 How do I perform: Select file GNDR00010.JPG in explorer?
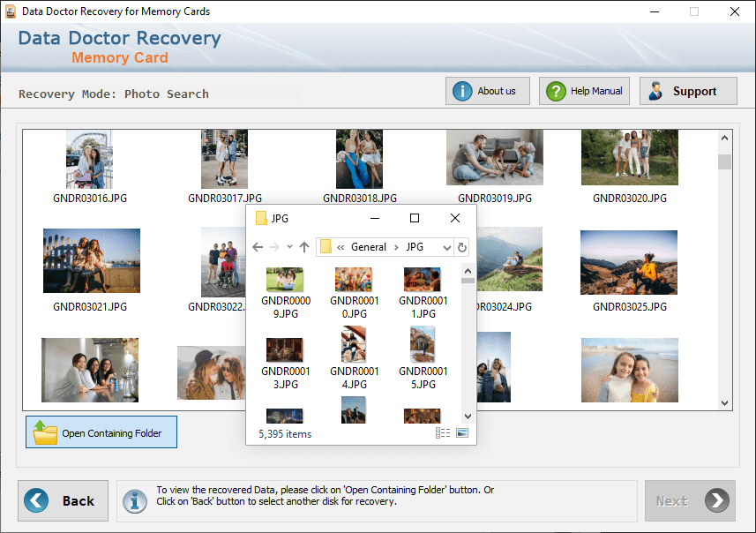tap(354, 293)
